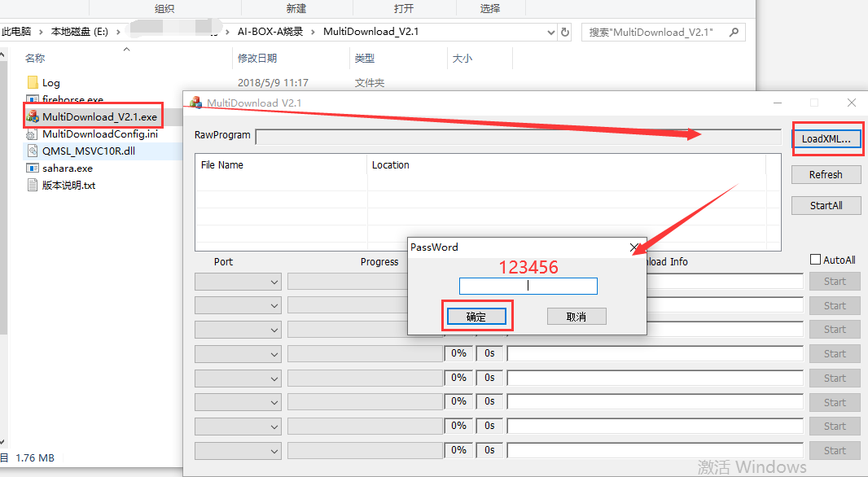
Task: Enable the AutoAll checkbox
Action: click(x=815, y=260)
